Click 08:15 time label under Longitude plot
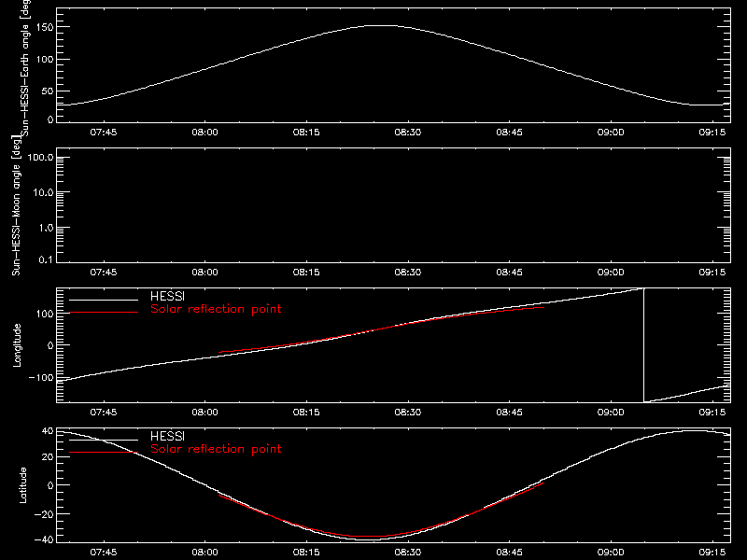 pos(306,413)
